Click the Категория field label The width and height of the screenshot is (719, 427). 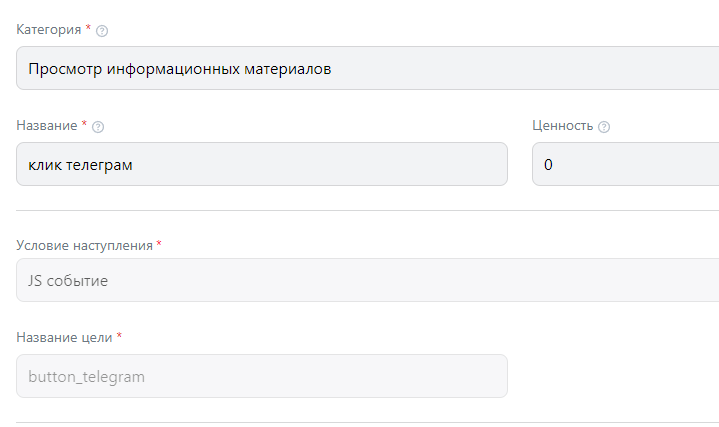pos(49,30)
